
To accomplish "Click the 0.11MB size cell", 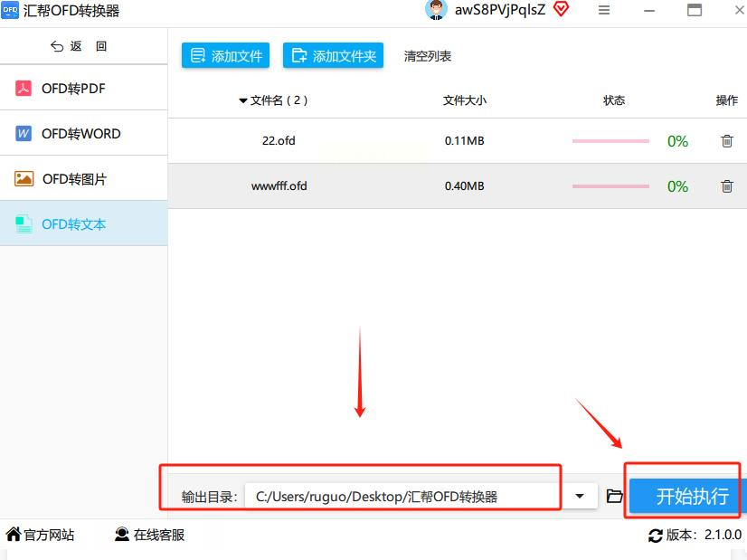I will click(465, 141).
